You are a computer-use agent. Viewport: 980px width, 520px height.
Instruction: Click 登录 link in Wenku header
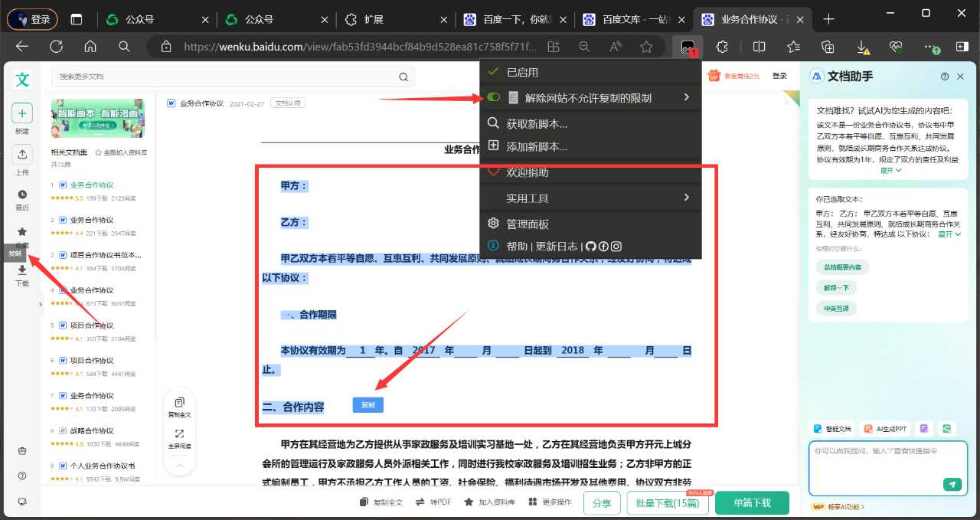779,76
